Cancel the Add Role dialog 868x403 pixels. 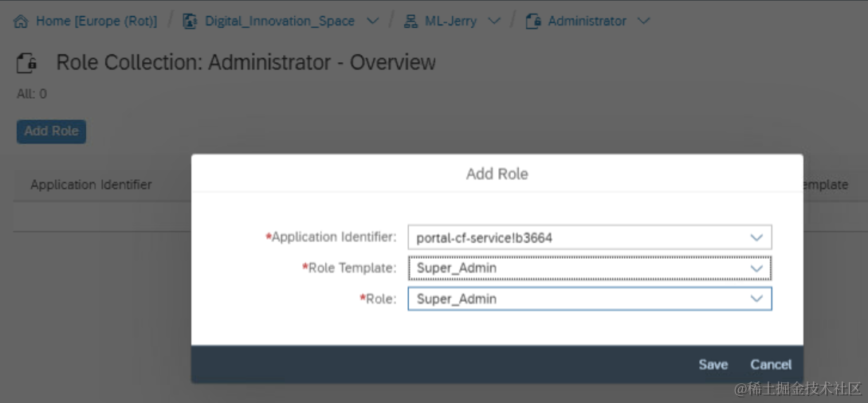pos(771,365)
